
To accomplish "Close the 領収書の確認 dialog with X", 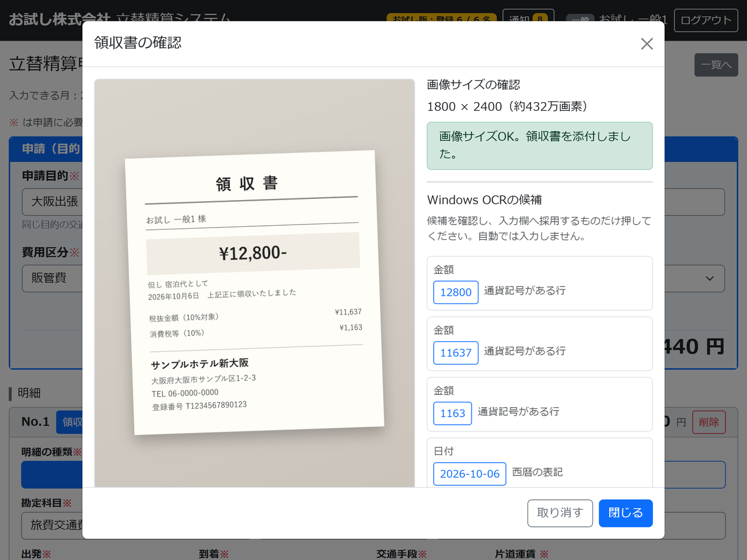I will click(x=647, y=44).
